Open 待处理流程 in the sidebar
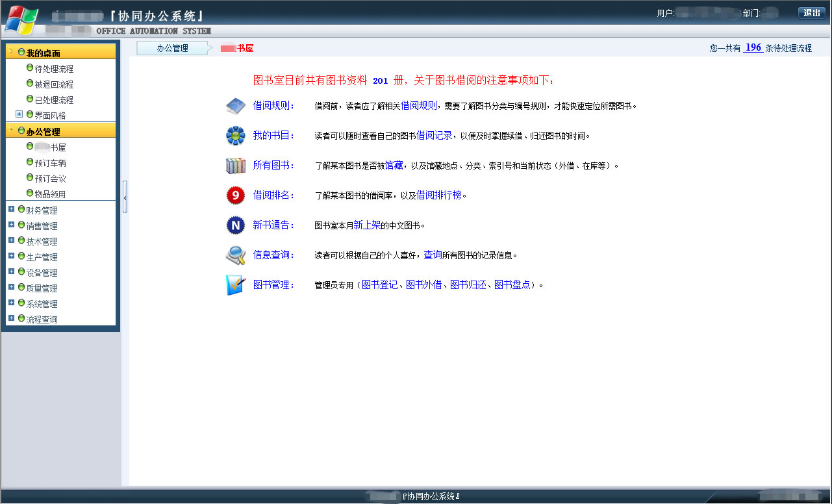The height and width of the screenshot is (504, 832). pyautogui.click(x=54, y=69)
